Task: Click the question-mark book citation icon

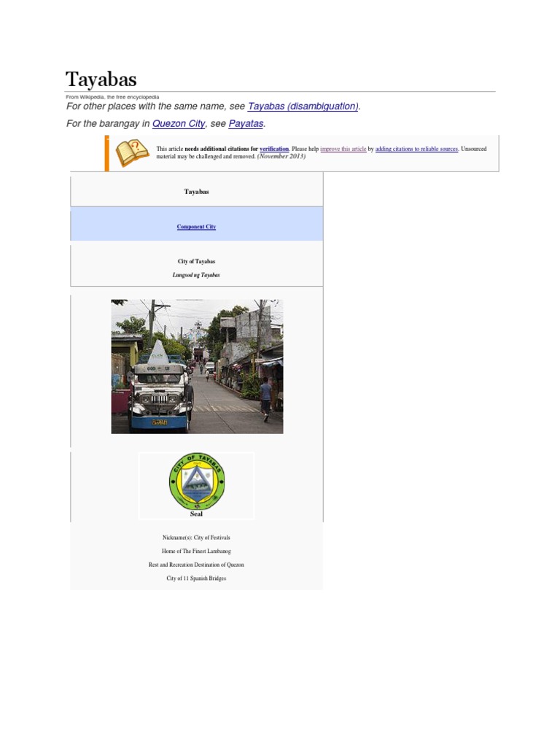Action: pos(133,153)
